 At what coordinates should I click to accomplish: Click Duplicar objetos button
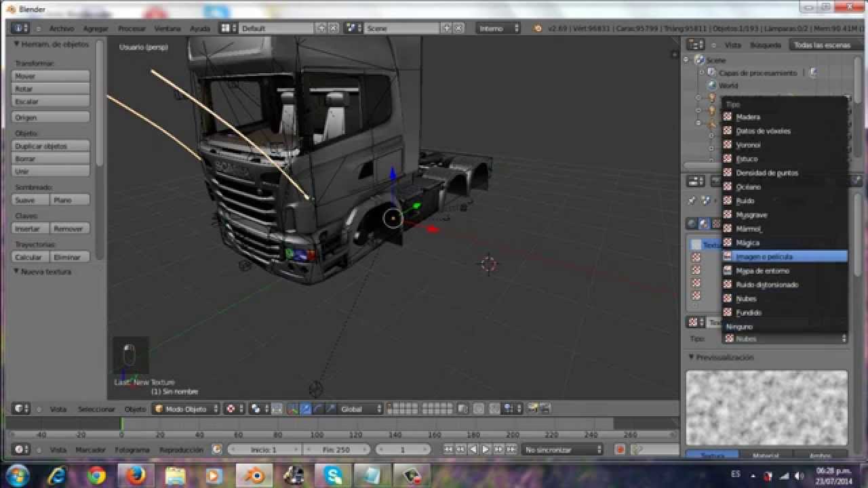coord(51,146)
